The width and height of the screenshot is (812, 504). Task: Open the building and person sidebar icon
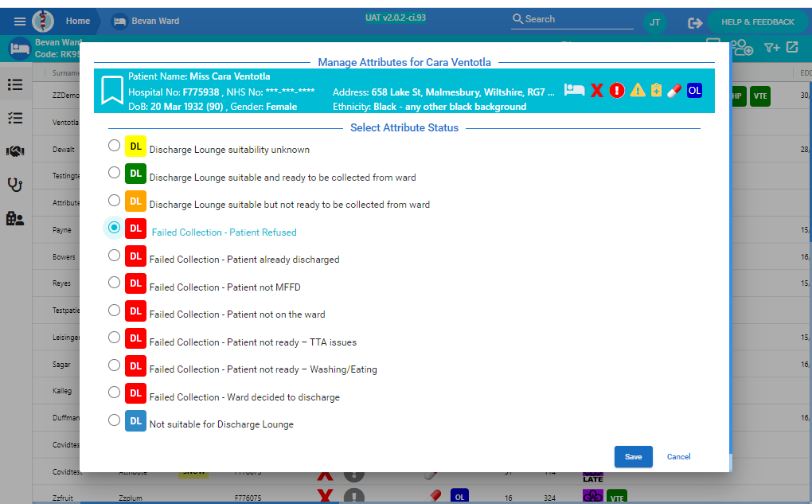(15, 219)
